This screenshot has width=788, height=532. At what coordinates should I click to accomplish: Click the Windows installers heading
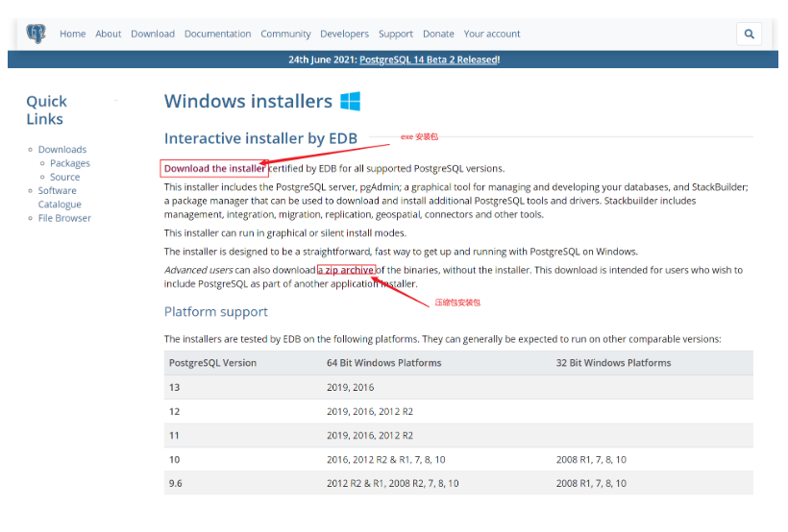tap(248, 101)
